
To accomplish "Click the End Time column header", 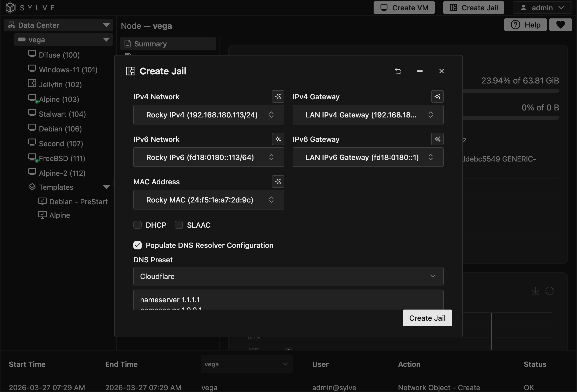I will [121, 364].
